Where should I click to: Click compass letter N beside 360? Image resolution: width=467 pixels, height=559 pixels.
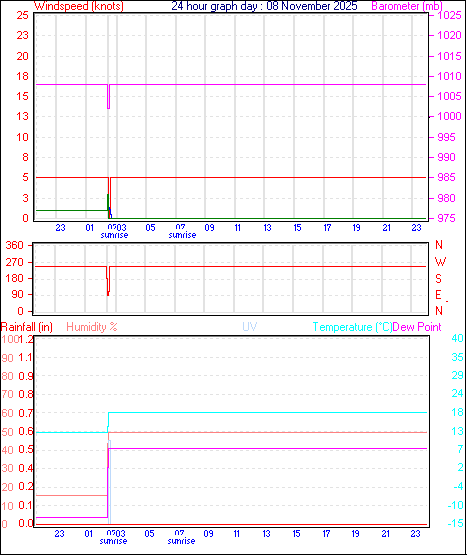[439, 245]
